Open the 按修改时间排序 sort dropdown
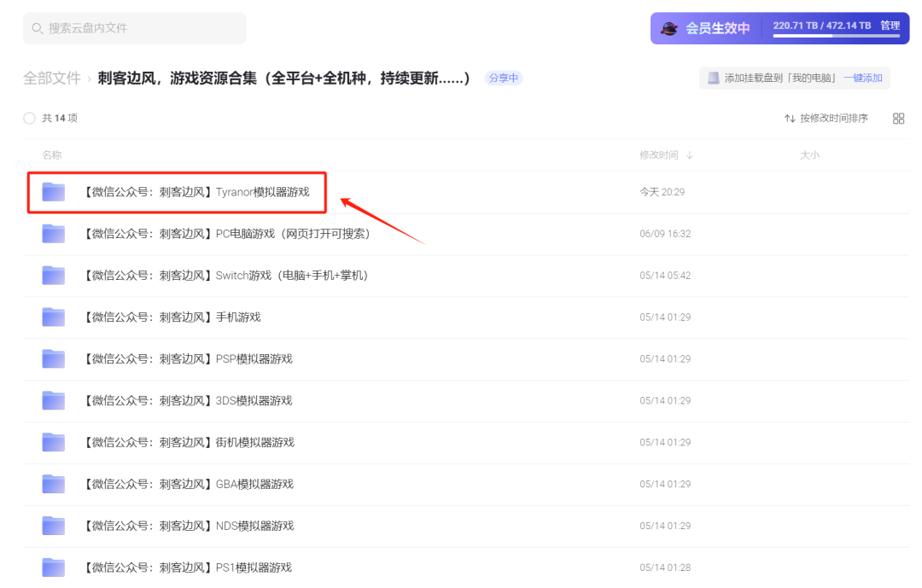922x588 pixels. (826, 119)
